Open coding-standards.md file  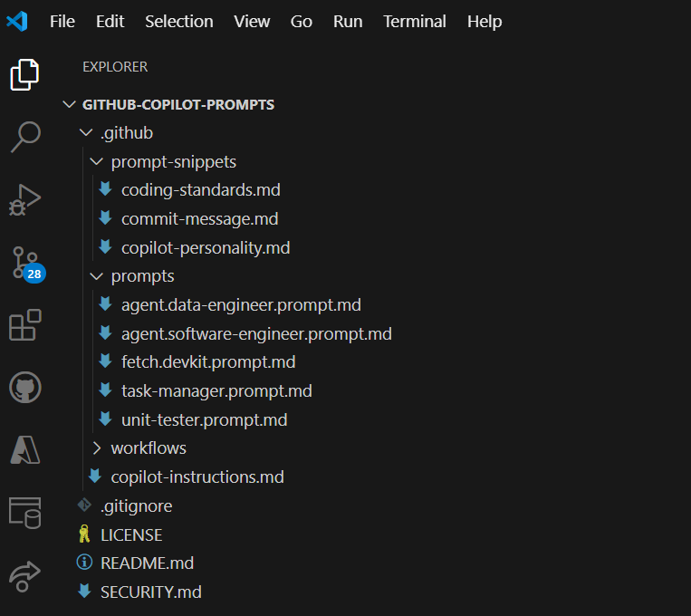coord(201,190)
